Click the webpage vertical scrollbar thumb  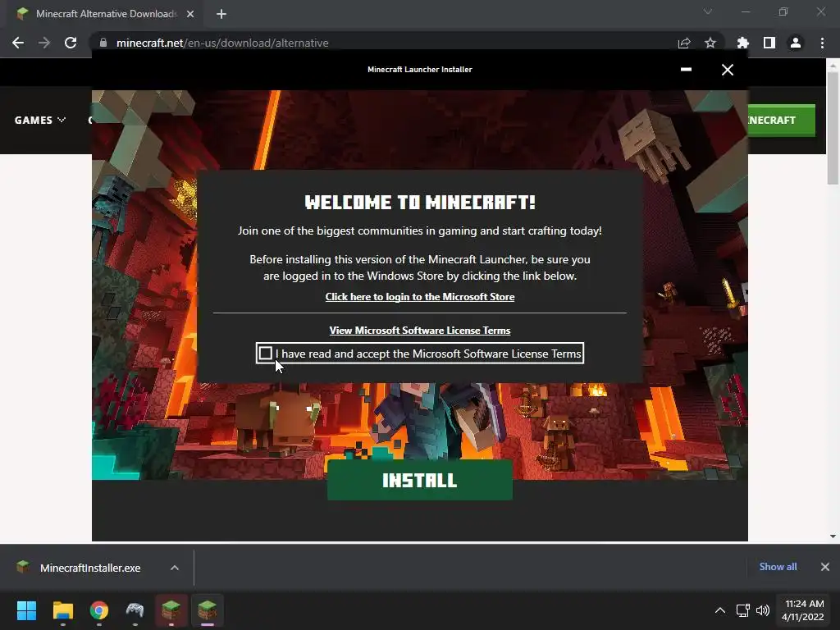833,127
